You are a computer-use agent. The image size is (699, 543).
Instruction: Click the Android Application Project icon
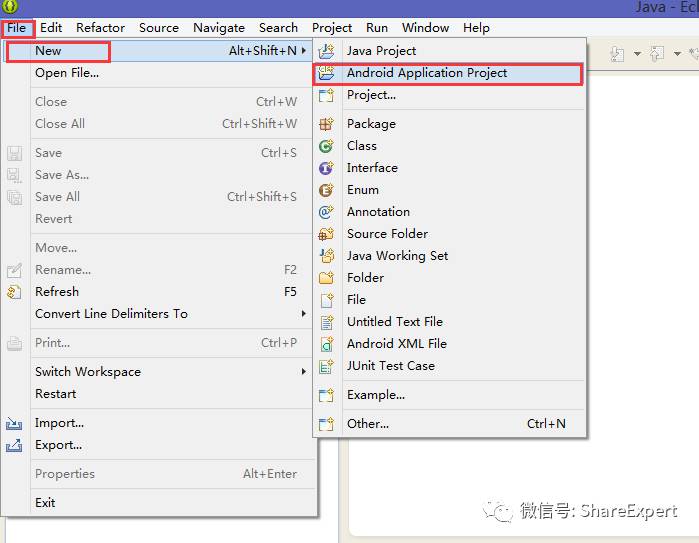coord(326,73)
